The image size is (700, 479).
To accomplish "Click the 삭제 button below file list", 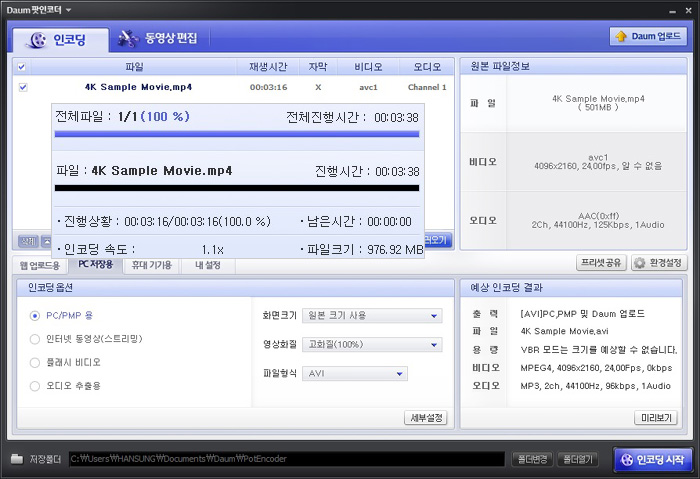I will coord(28,241).
